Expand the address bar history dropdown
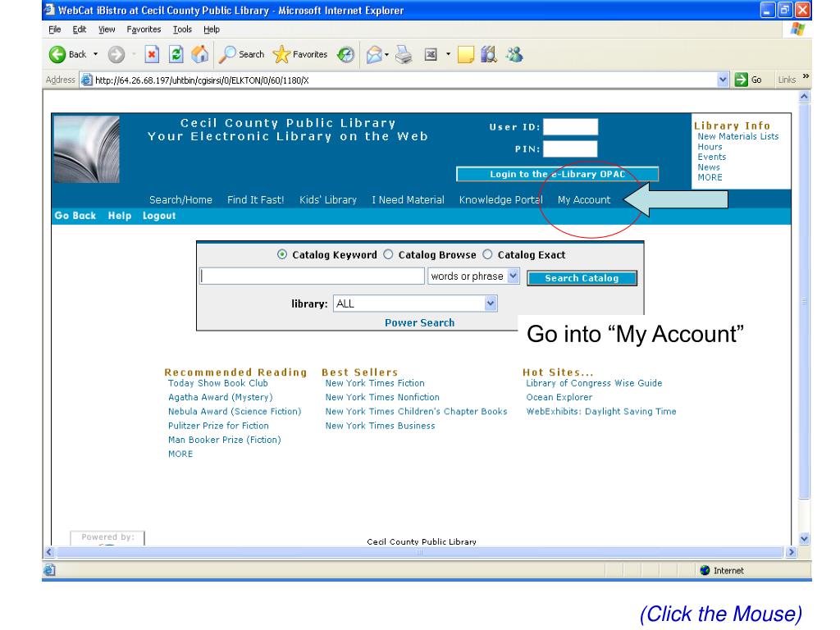 point(723,80)
